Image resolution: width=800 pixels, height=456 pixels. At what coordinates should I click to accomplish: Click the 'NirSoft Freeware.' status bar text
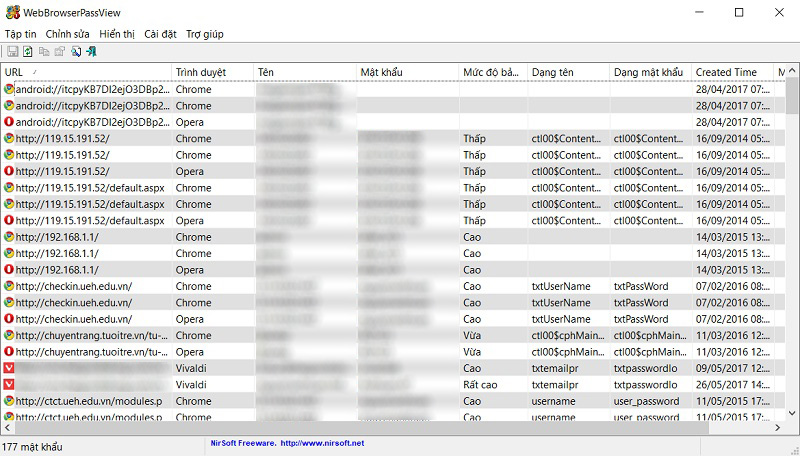point(243,443)
